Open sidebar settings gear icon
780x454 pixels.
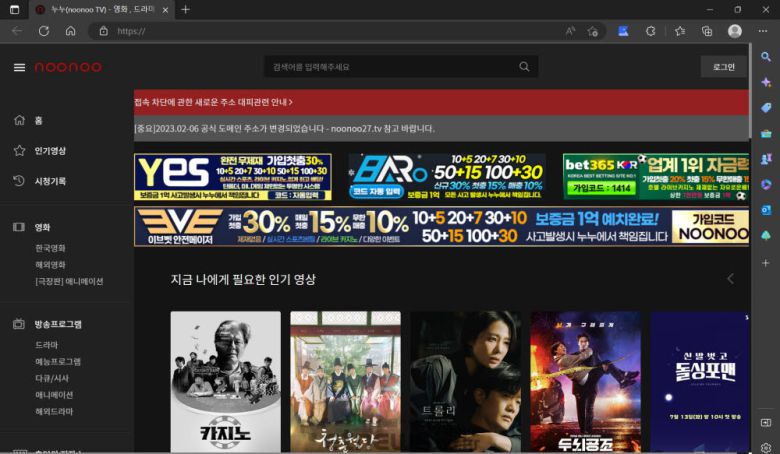[x=766, y=448]
